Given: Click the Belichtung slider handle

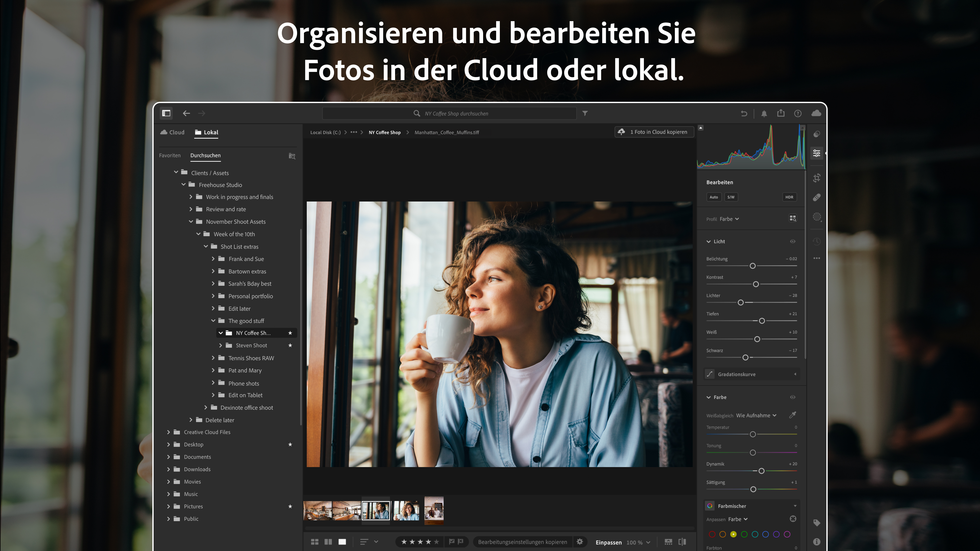Looking at the screenshot, I should [753, 266].
